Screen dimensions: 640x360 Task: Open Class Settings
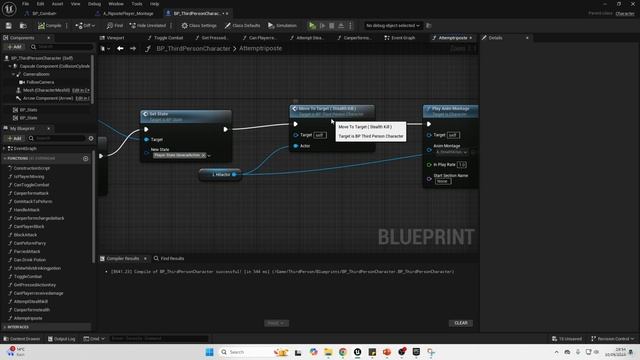point(199,25)
